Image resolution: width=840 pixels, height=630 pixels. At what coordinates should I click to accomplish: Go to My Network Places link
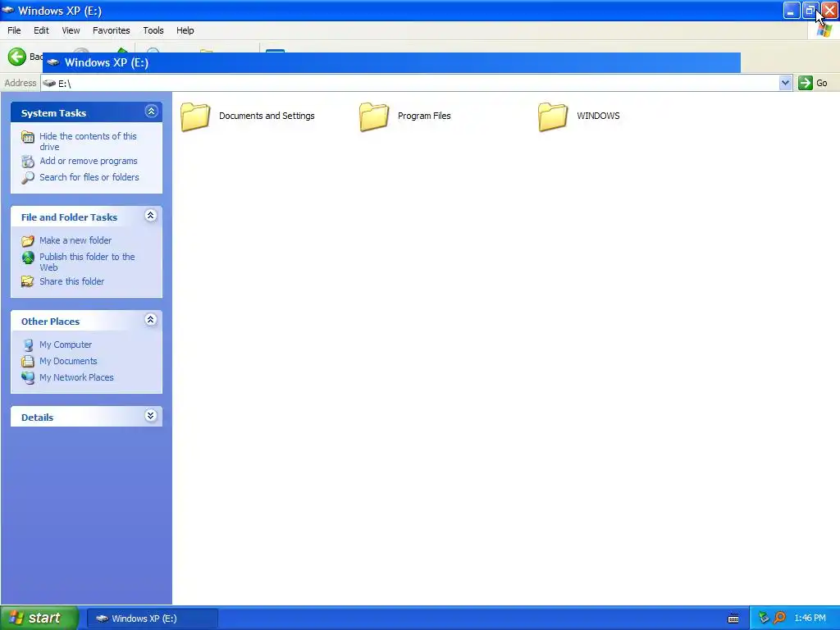[76, 377]
